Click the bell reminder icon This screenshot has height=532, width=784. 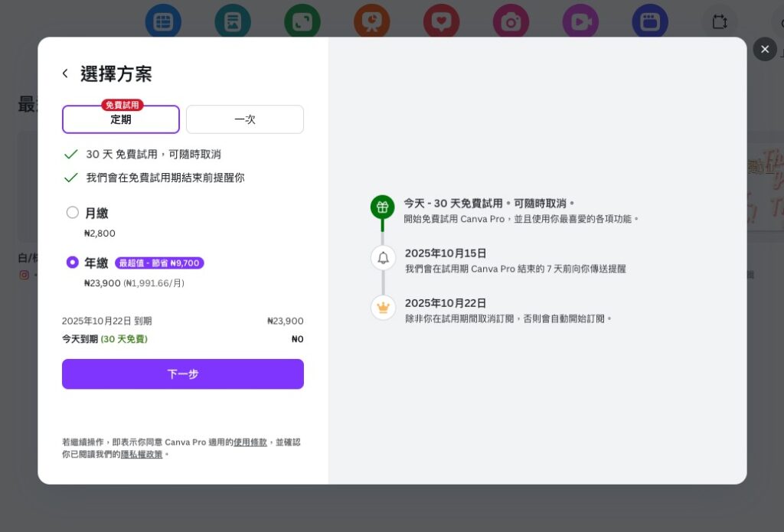pos(383,257)
